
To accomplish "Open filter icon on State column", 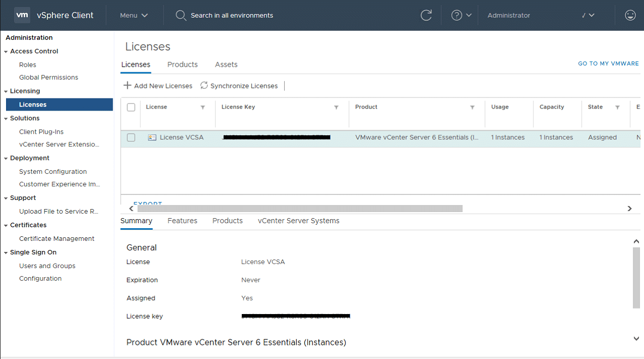I will pyautogui.click(x=617, y=107).
